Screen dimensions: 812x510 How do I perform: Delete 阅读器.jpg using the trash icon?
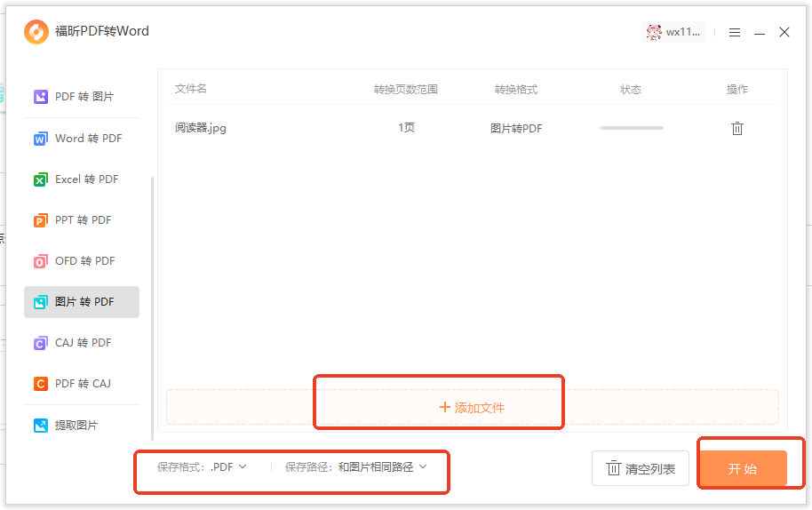point(736,128)
